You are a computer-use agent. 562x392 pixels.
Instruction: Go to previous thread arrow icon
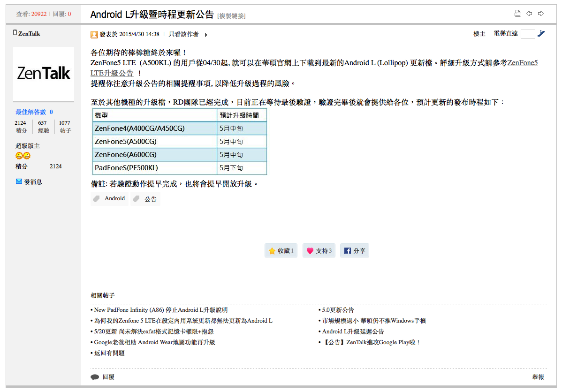529,14
